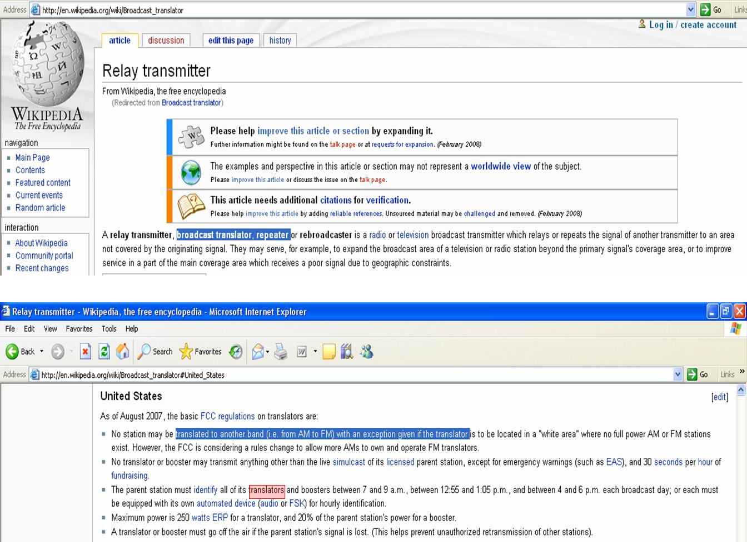Expand the Links toolbar chevron
The image size is (747, 560).
pyautogui.click(x=742, y=372)
